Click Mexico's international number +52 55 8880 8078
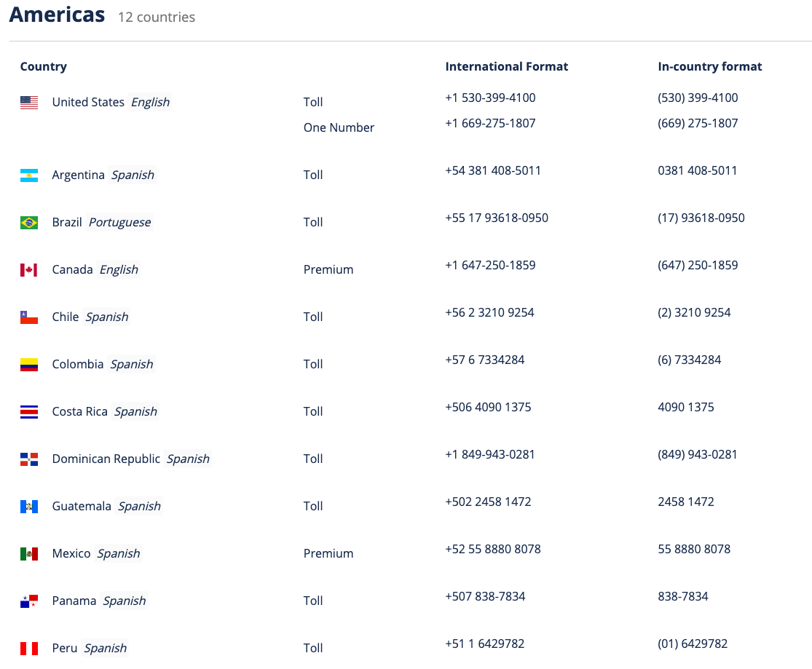 [492, 550]
